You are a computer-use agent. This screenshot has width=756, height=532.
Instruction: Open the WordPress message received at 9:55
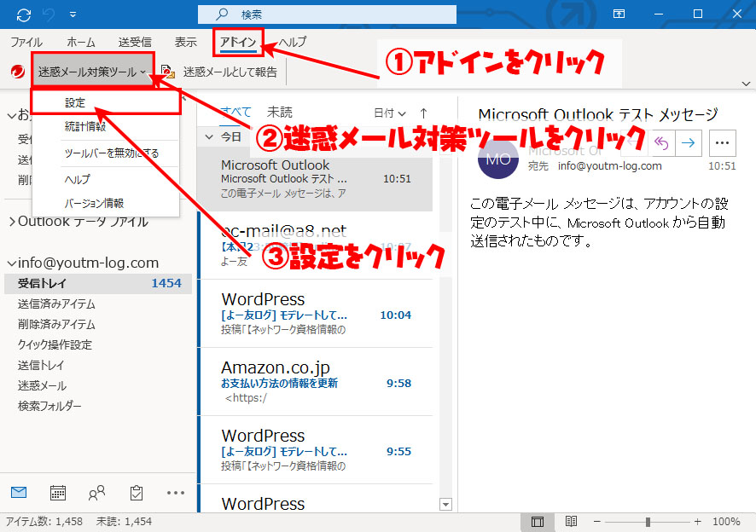tap(316, 450)
